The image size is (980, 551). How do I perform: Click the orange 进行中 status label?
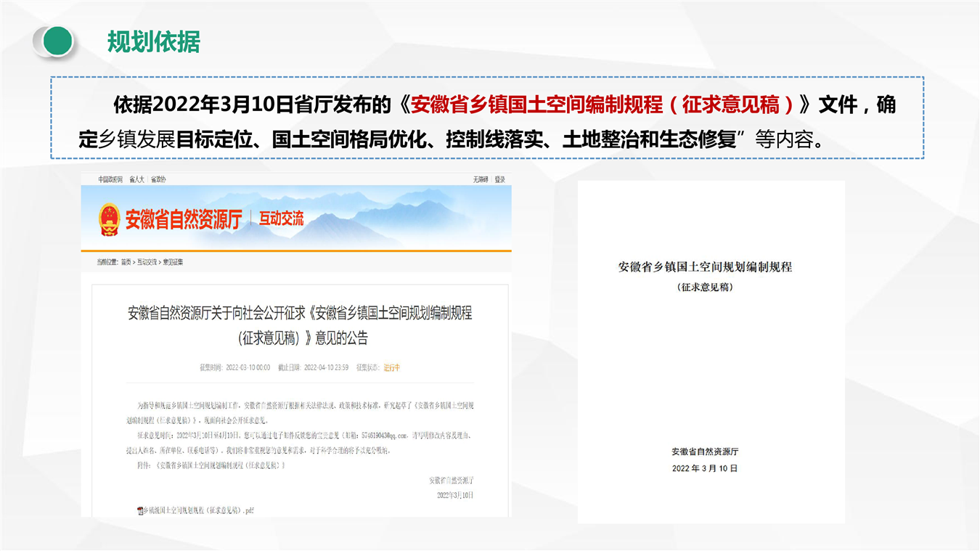[391, 367]
